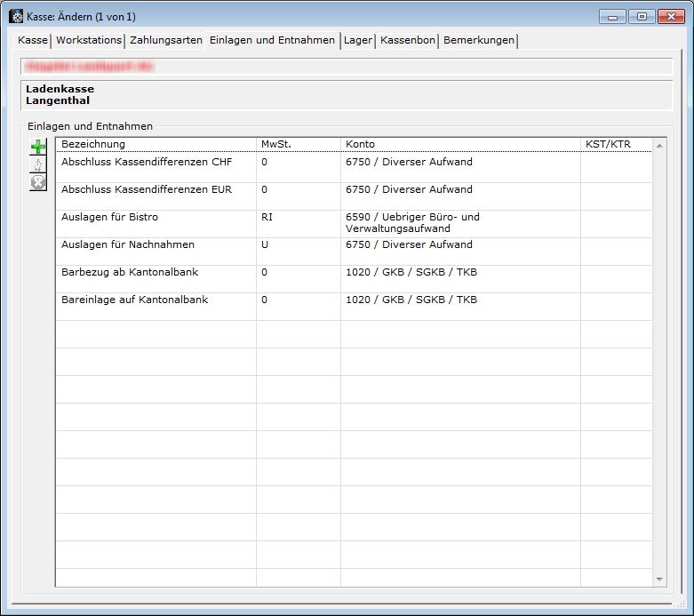Click the Bareinlage auf Kantonalbank entry
This screenshot has height=616, width=694.
tap(135, 300)
